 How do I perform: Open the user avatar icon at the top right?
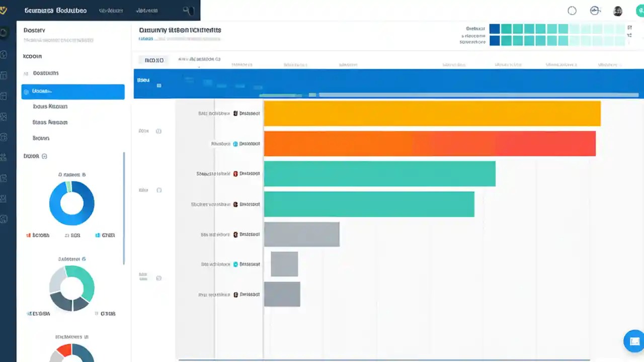(617, 11)
